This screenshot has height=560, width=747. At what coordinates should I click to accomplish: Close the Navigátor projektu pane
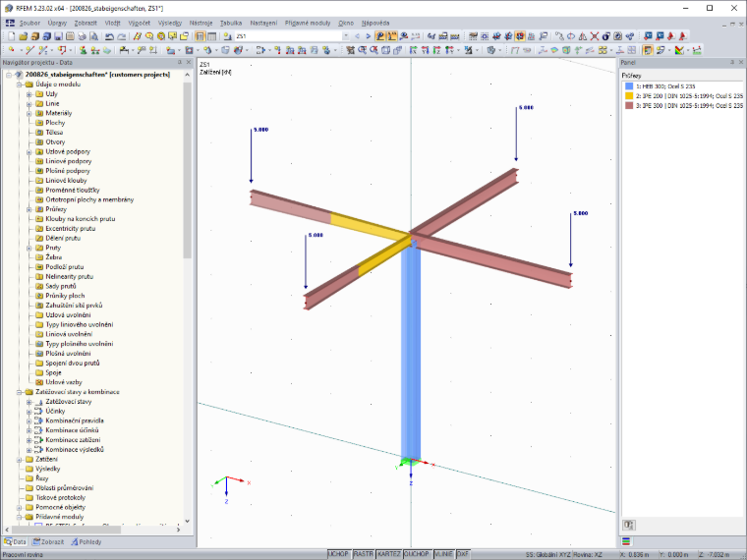click(188, 62)
